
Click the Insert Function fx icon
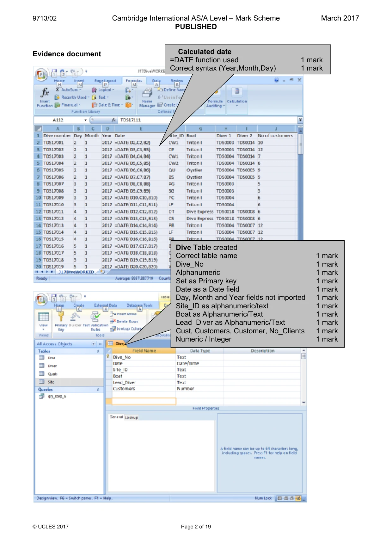click(45, 93)
